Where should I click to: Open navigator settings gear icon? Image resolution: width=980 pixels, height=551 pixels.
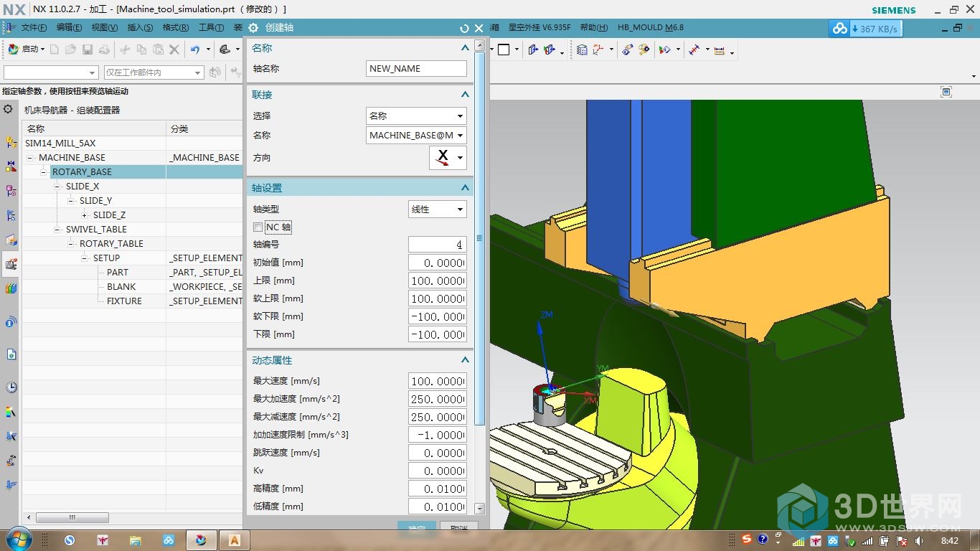click(x=8, y=110)
